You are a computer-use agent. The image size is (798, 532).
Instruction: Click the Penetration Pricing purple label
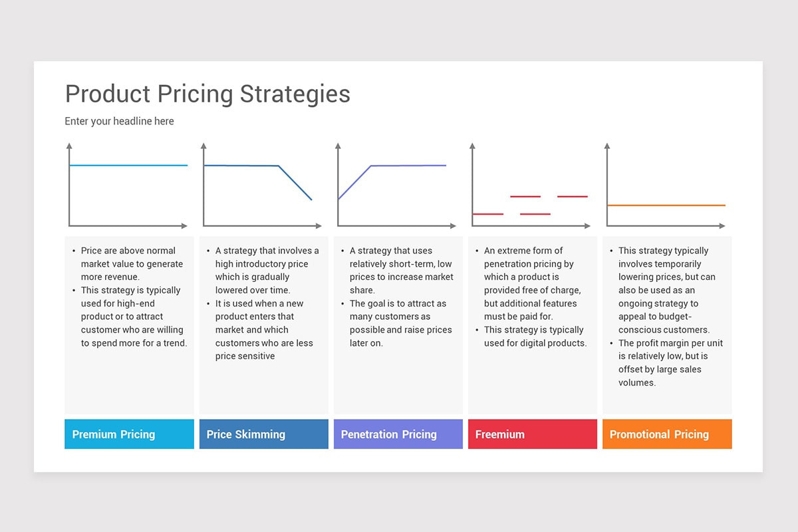point(398,434)
